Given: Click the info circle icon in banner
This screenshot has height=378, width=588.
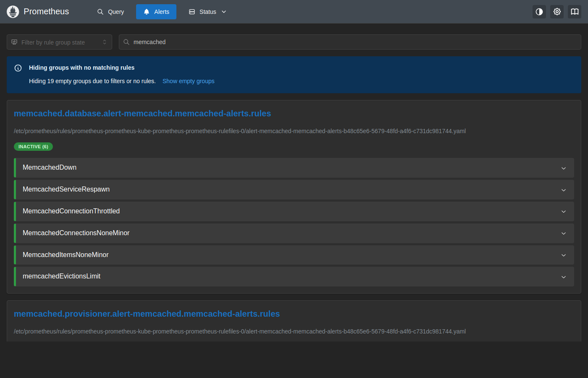Looking at the screenshot, I should tap(18, 68).
